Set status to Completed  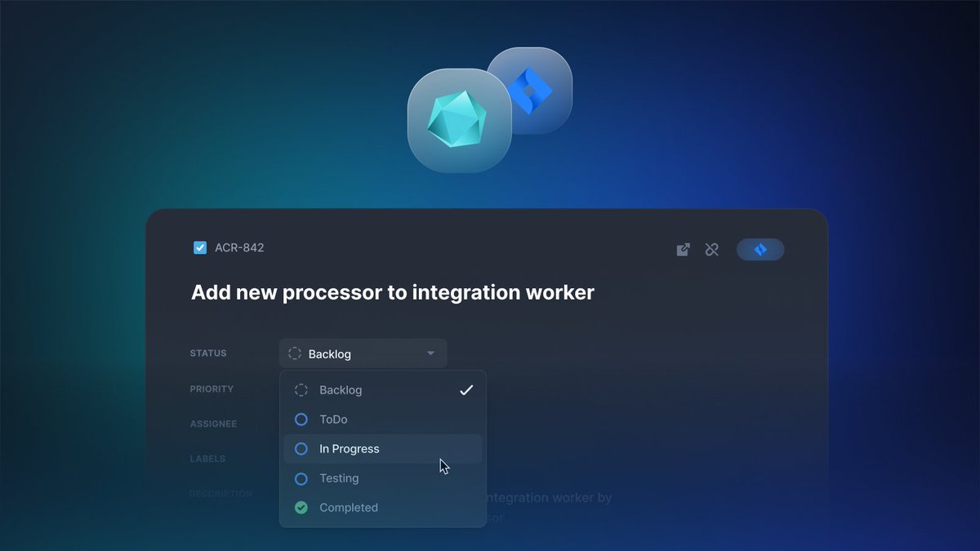pos(383,508)
